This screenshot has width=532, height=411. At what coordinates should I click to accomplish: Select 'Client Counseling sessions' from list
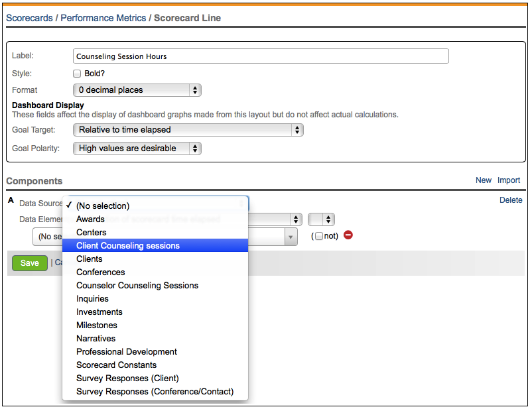[128, 246]
